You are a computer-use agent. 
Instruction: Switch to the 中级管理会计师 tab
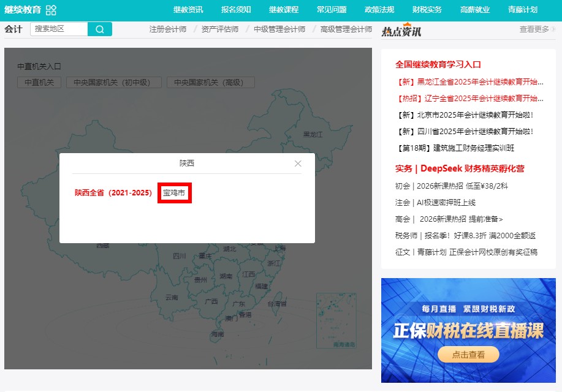coord(279,29)
